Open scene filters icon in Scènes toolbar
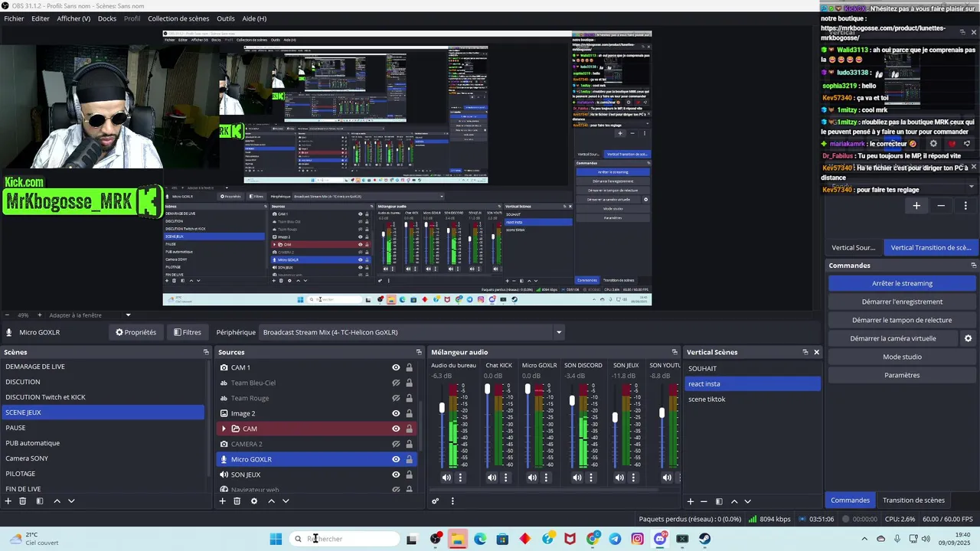 tap(39, 501)
